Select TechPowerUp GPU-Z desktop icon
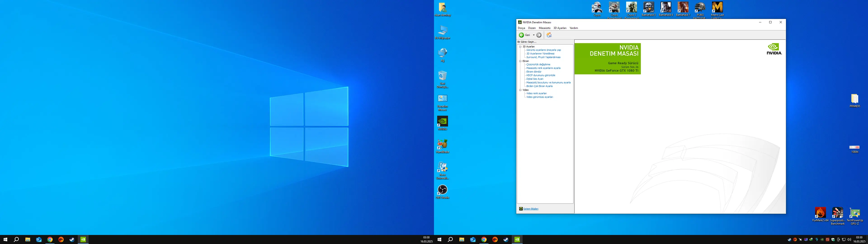Viewport: 868px width, 244px height. (x=855, y=216)
